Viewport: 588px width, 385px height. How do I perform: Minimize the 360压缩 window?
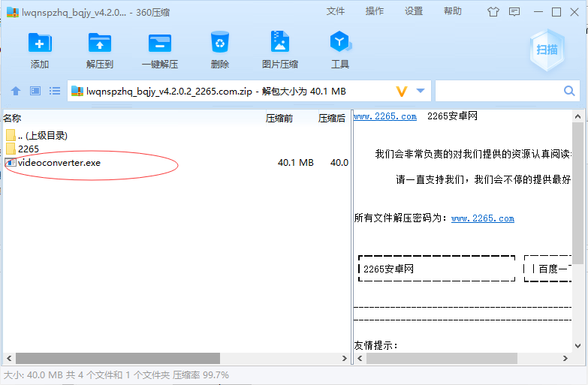(x=538, y=12)
